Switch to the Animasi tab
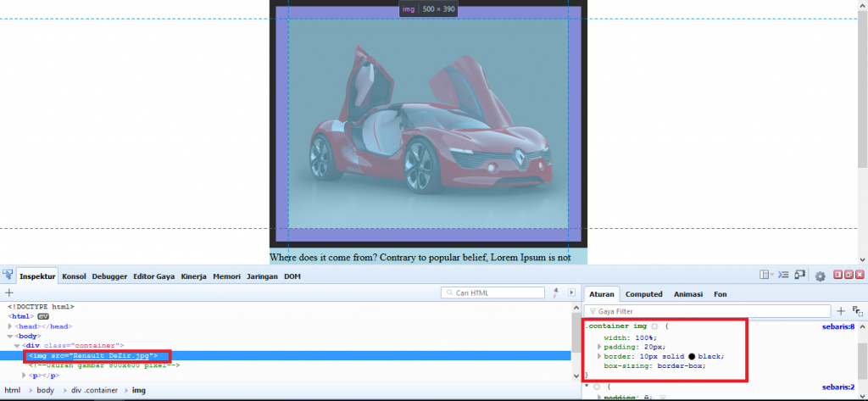Viewport: 868px width, 401px height. 688,294
